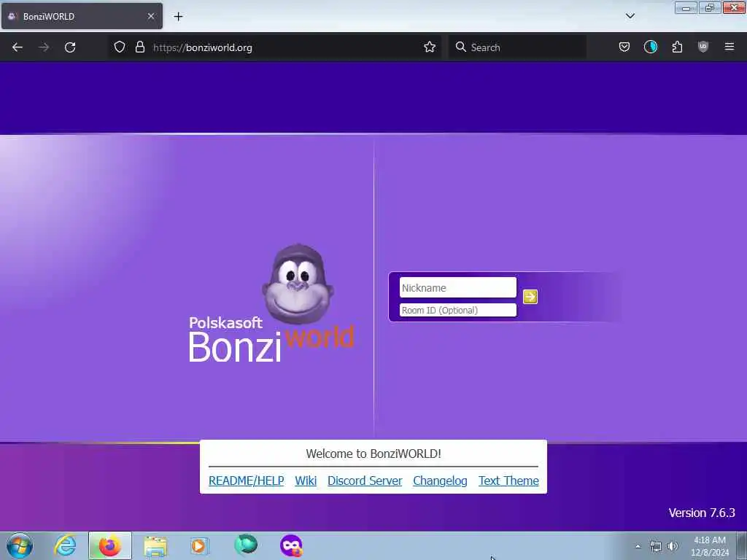Screen dimensions: 747x560
Task: Open the Wiki link
Action: pos(306,481)
